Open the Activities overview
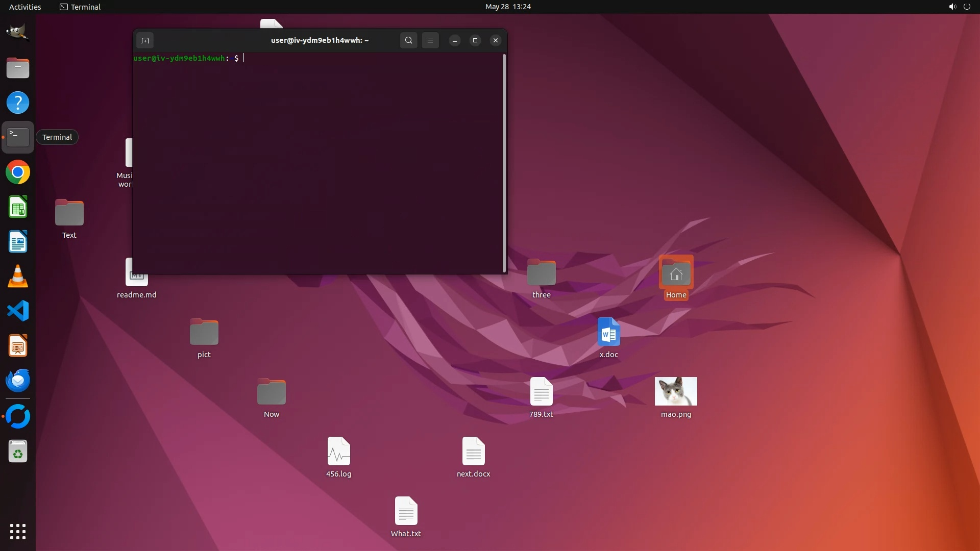This screenshot has height=551, width=980. point(25,7)
